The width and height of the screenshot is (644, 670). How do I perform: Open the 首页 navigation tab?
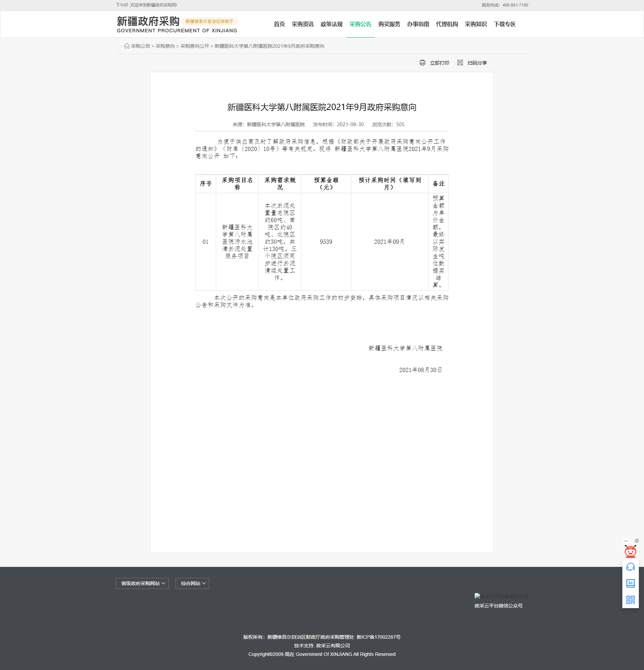point(279,24)
